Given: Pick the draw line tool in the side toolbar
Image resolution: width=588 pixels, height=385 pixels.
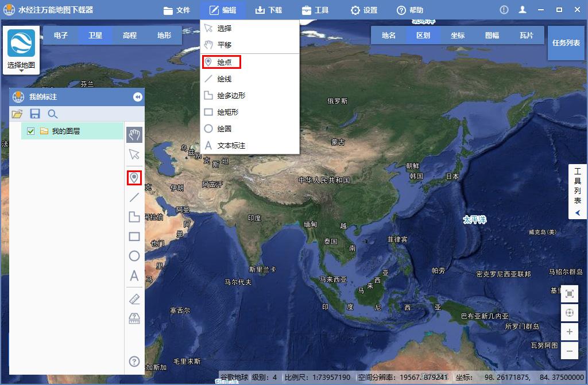Looking at the screenshot, I should pos(134,197).
